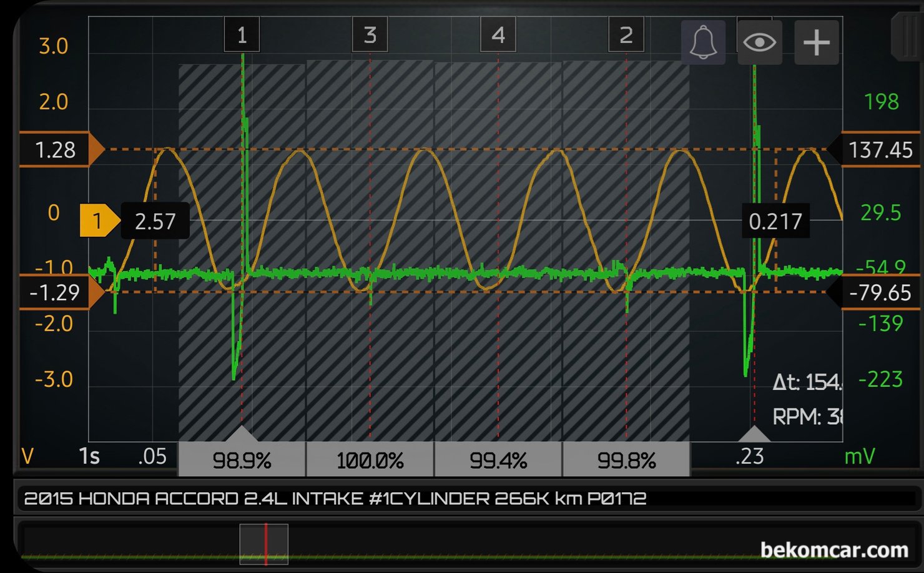Select the 99.8% cylinder segment
The height and width of the screenshot is (573, 924).
point(626,461)
